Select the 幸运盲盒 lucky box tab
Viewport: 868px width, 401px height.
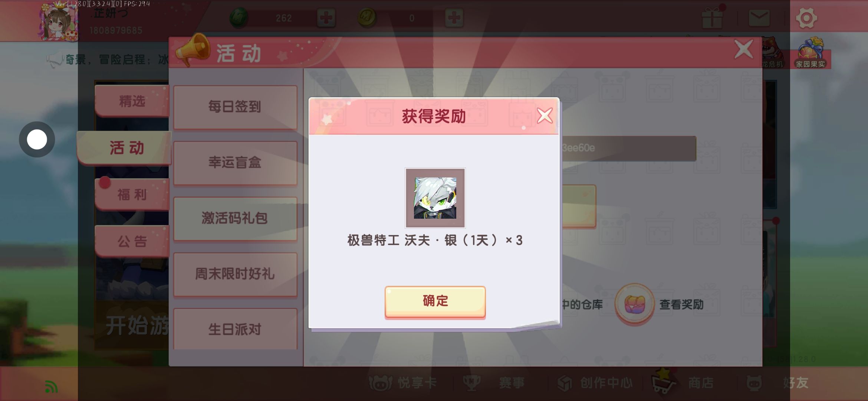pyautogui.click(x=235, y=163)
